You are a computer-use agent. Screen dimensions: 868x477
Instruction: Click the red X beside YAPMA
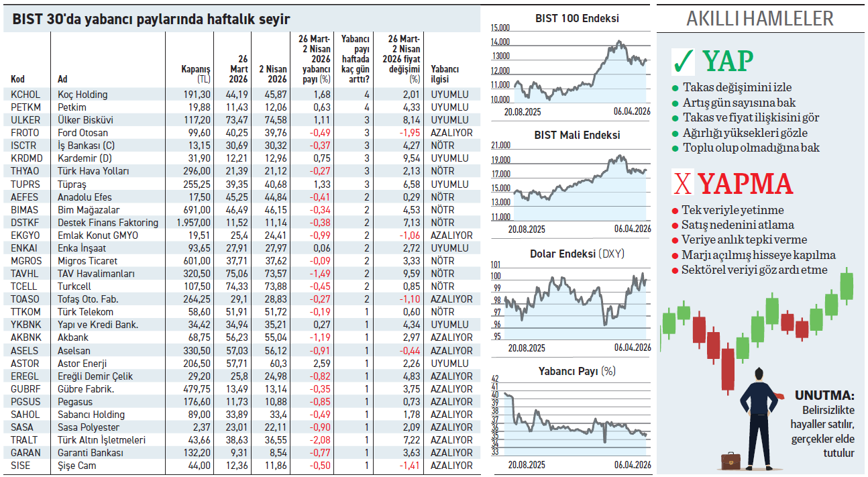coord(682,184)
